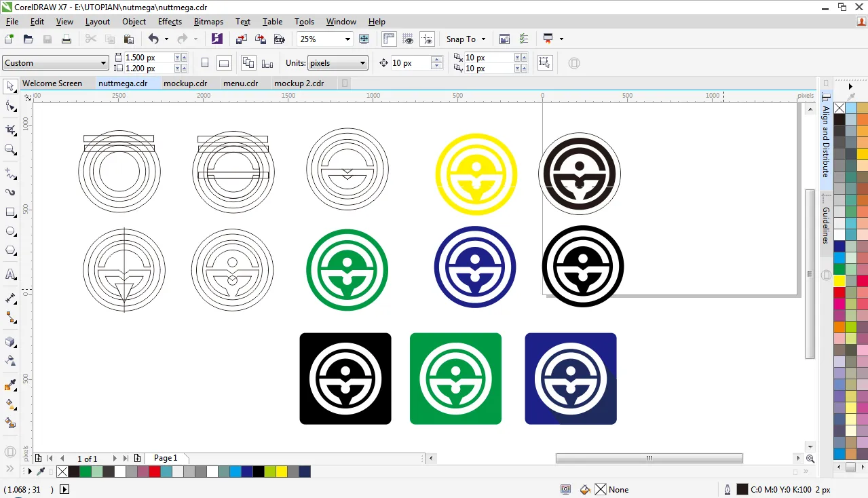The width and height of the screenshot is (868, 498).
Task: Set page to Portrait orientation
Action: [x=205, y=63]
